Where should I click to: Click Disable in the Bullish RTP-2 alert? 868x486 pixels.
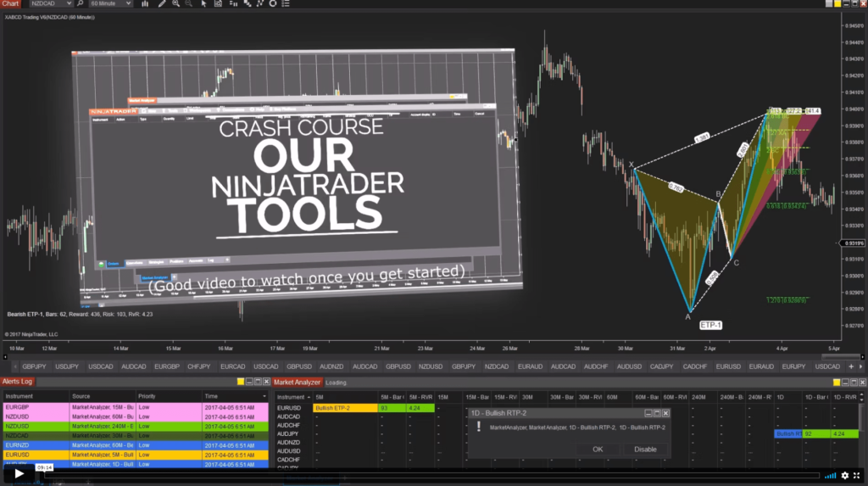point(645,450)
